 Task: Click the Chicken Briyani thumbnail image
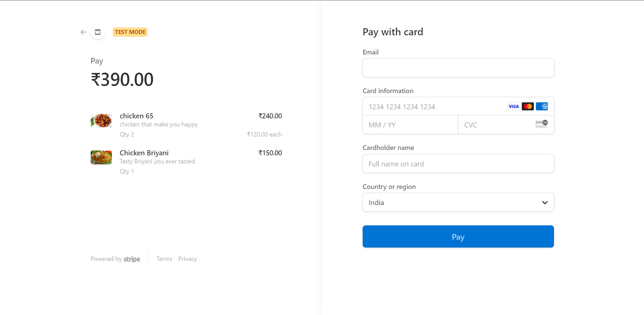(101, 157)
